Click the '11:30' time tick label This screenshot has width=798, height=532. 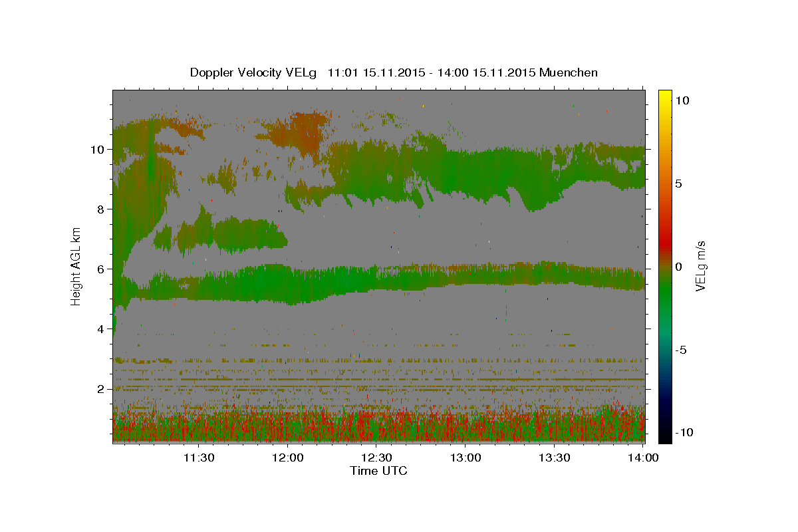point(199,458)
